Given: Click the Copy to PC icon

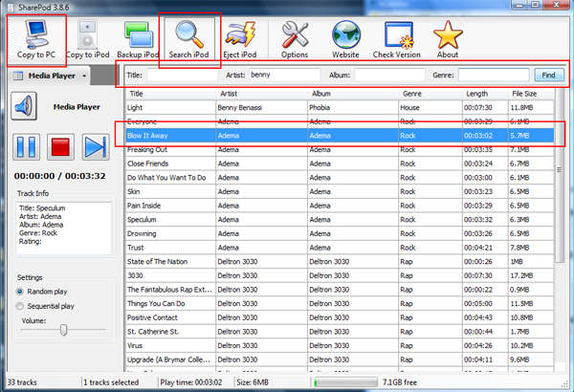Looking at the screenshot, I should pyautogui.click(x=36, y=39).
